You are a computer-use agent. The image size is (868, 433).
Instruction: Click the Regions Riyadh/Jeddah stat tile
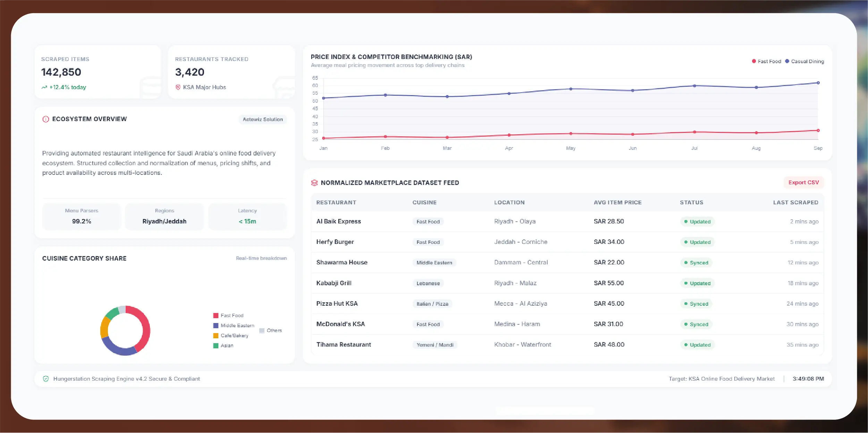(x=165, y=216)
